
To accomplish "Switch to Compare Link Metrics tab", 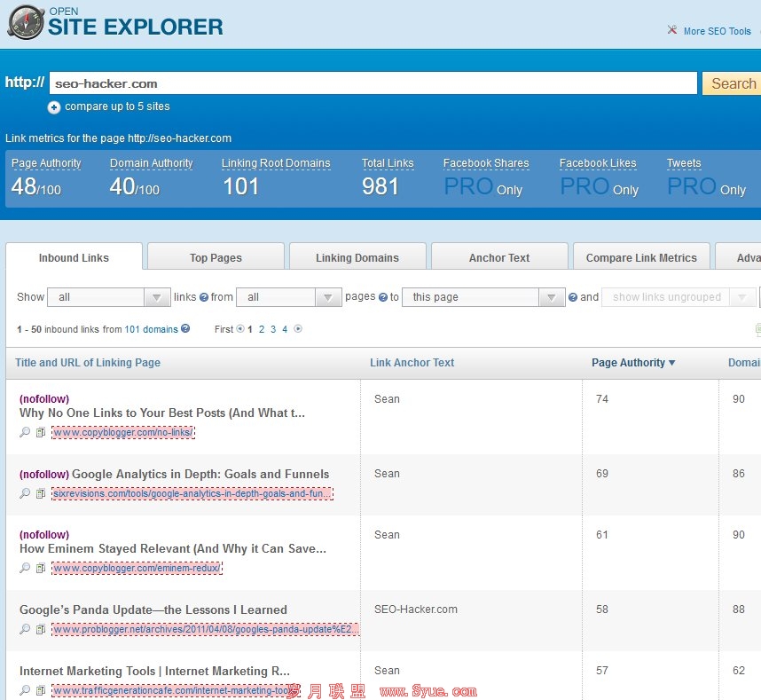I will click(641, 257).
